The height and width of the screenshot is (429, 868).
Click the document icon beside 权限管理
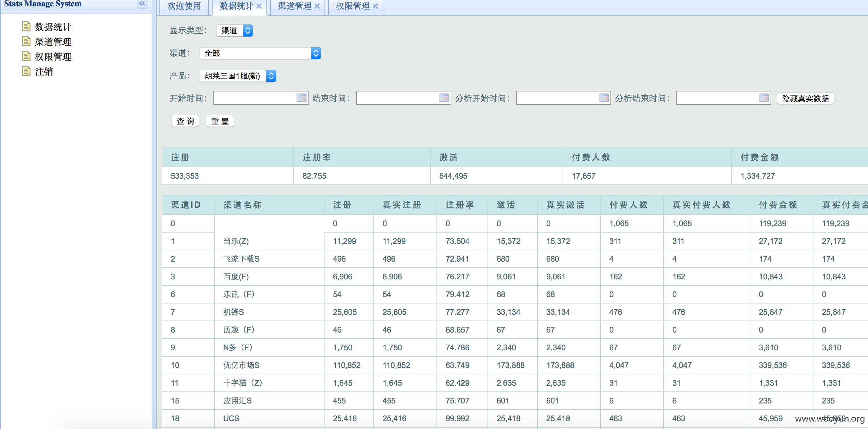click(x=26, y=56)
